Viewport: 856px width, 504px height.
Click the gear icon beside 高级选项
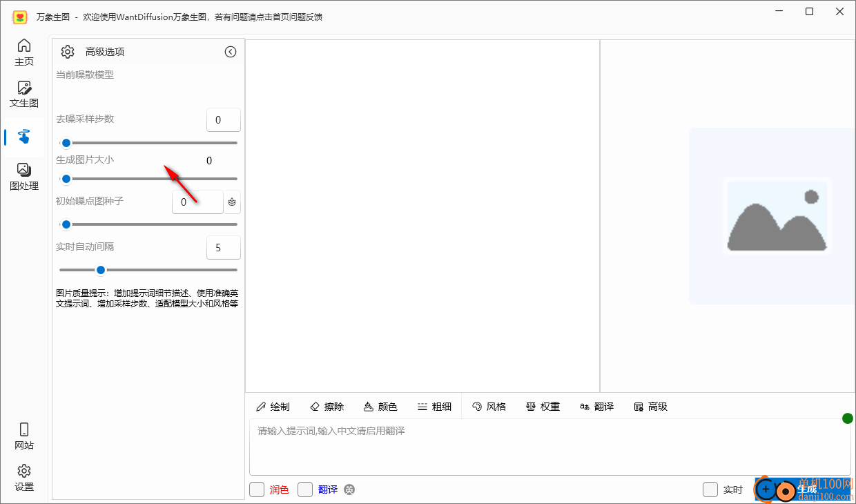67,52
